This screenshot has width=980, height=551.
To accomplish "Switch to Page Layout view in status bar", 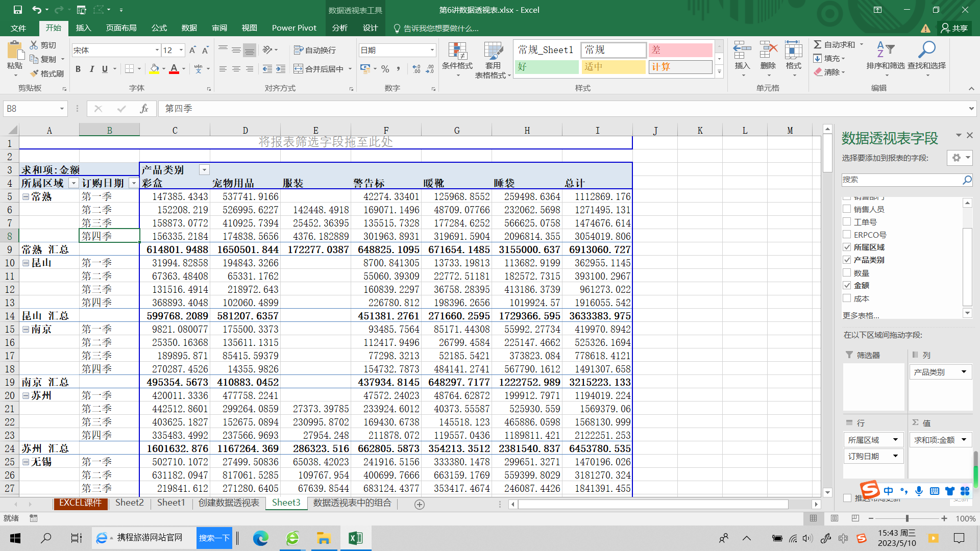I will pos(835,518).
